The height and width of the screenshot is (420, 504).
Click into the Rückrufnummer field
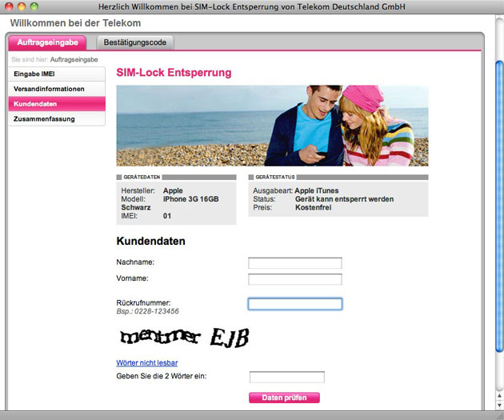[294, 304]
